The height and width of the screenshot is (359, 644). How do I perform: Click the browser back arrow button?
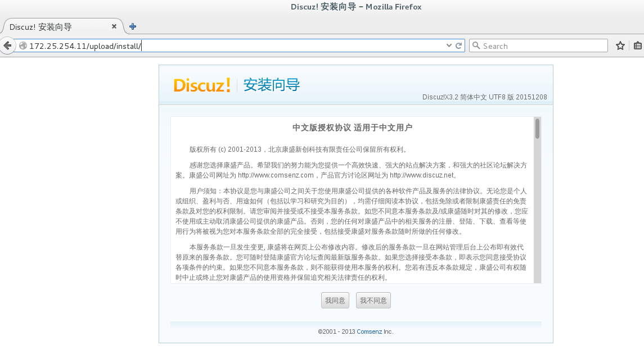7,46
